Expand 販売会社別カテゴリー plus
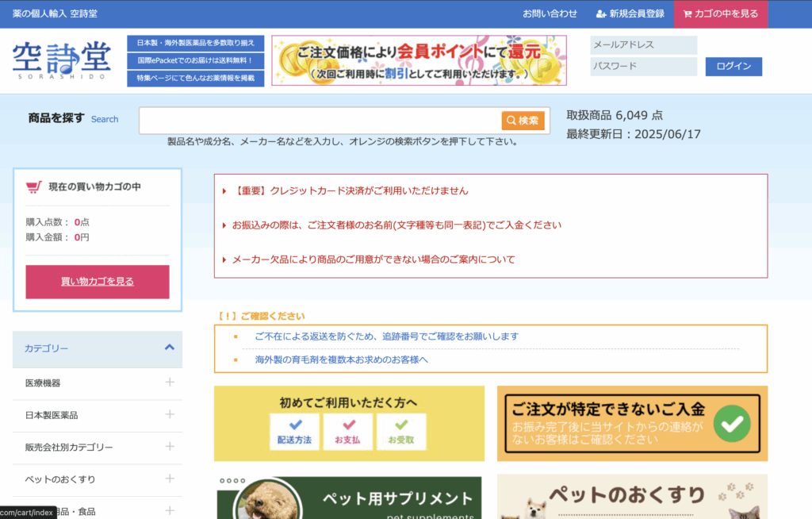The height and width of the screenshot is (519, 812). tap(170, 447)
